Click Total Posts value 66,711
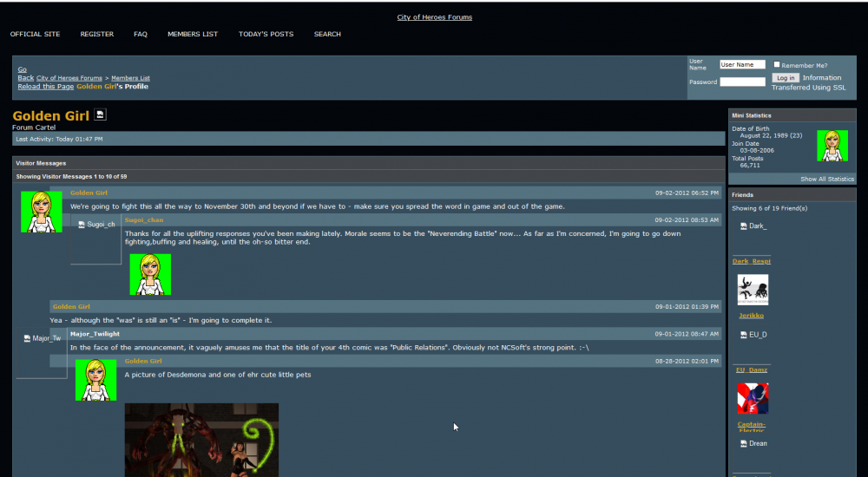 point(750,166)
